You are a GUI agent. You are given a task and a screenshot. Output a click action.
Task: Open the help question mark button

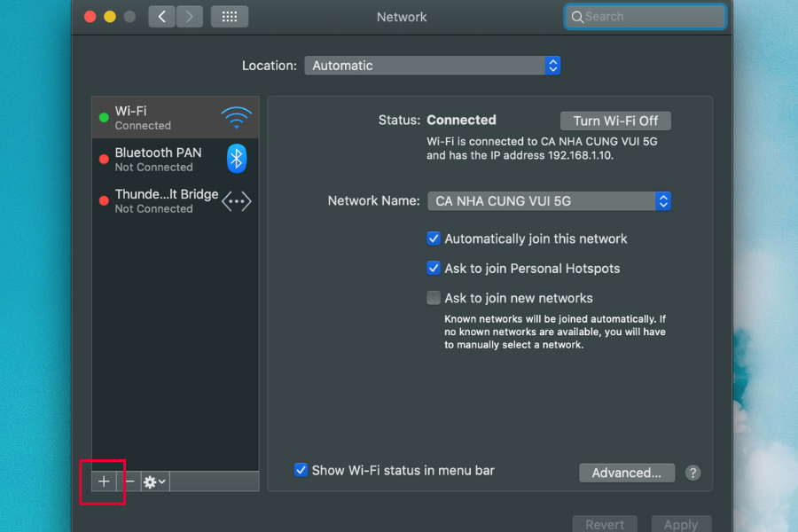pyautogui.click(x=692, y=473)
